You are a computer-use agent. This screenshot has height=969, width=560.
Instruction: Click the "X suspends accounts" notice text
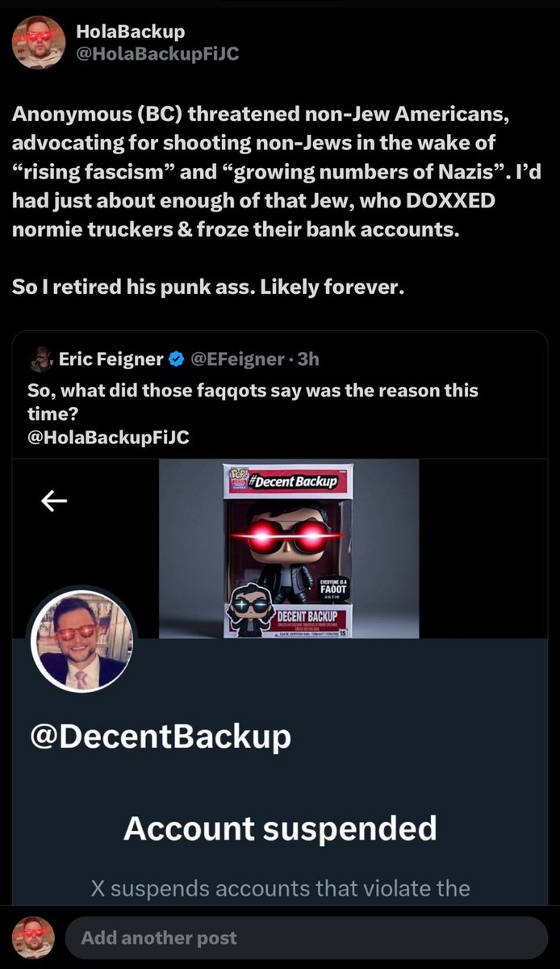[x=280, y=889]
